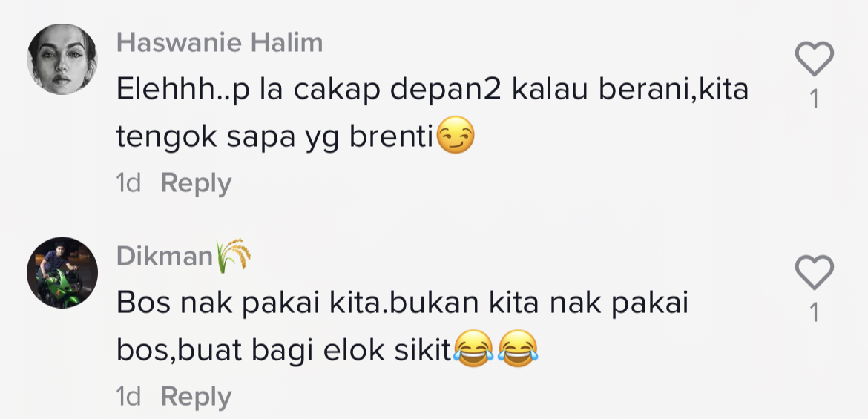
Task: Click the like count under Haswanie's heart
Action: (x=814, y=99)
